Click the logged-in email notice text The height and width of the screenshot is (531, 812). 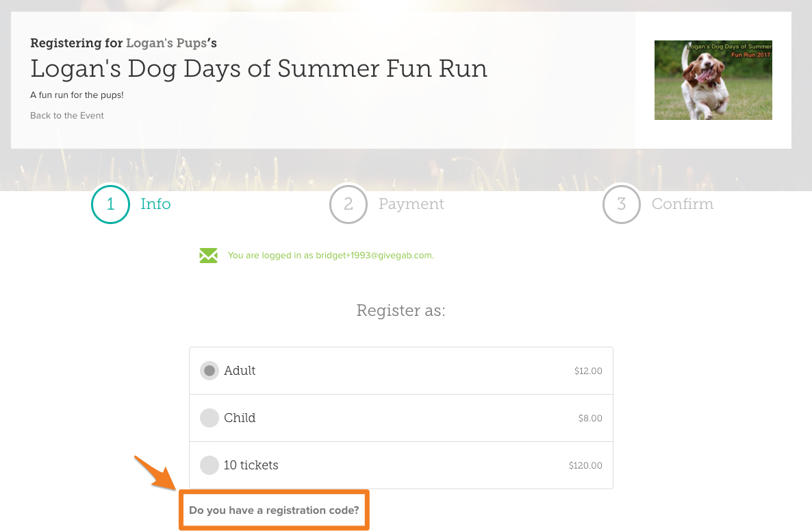[x=331, y=256]
